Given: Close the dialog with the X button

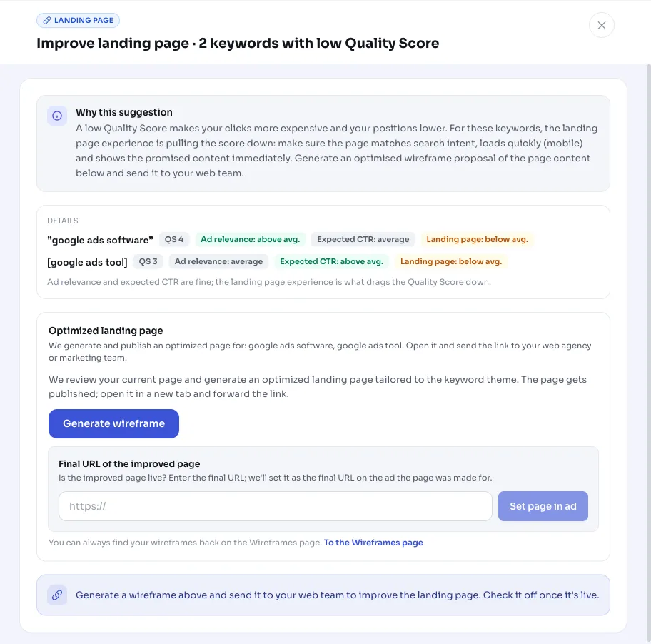Looking at the screenshot, I should tap(601, 25).
